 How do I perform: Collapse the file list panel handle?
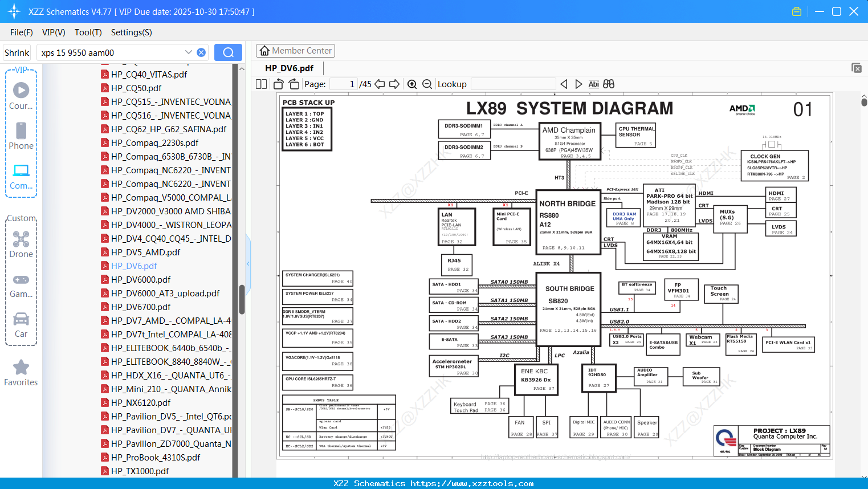coord(248,263)
